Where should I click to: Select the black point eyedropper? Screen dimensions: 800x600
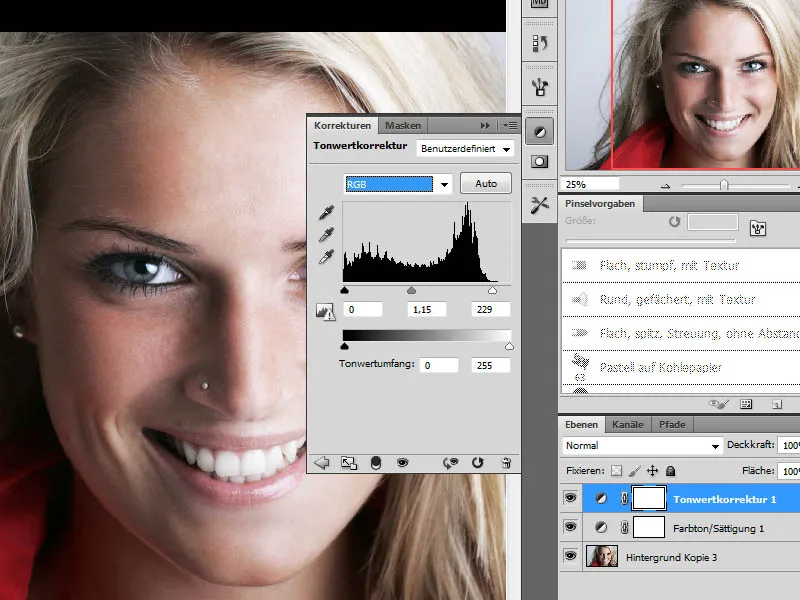tap(326, 212)
